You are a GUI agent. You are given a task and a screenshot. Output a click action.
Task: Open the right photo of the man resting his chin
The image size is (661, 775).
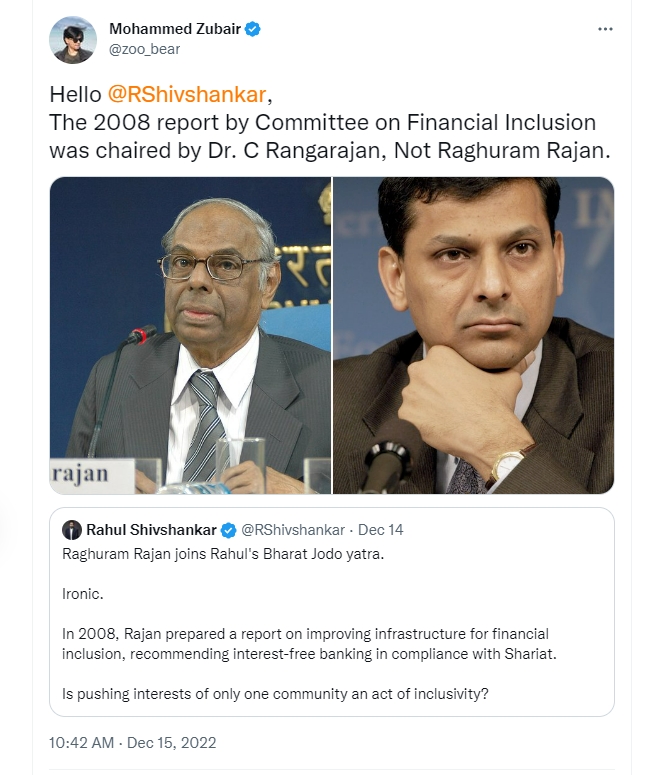click(x=473, y=335)
